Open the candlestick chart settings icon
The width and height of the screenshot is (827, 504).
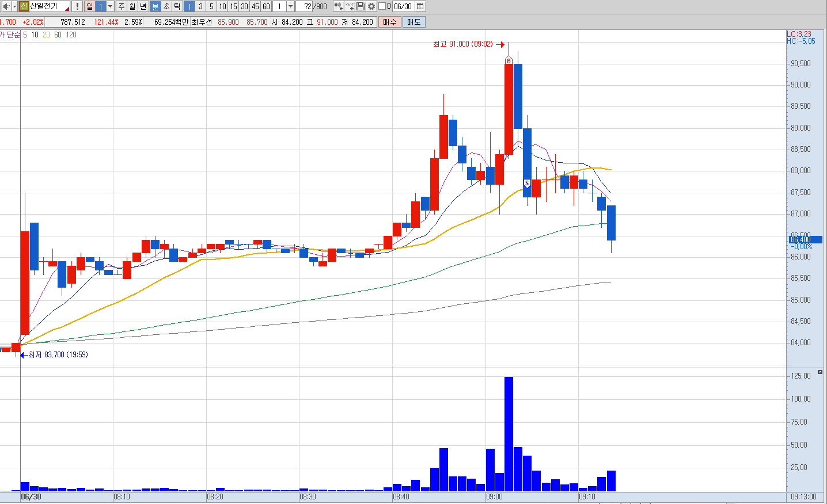338,6
